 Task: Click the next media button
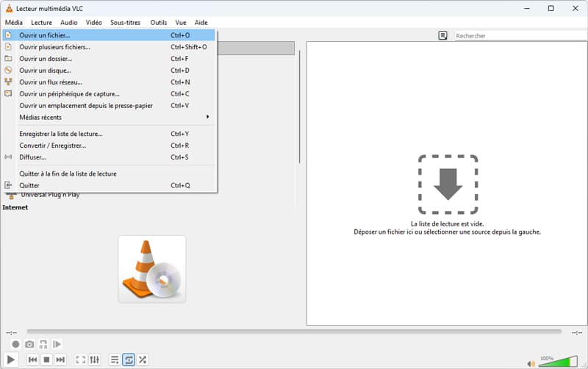tap(60, 359)
